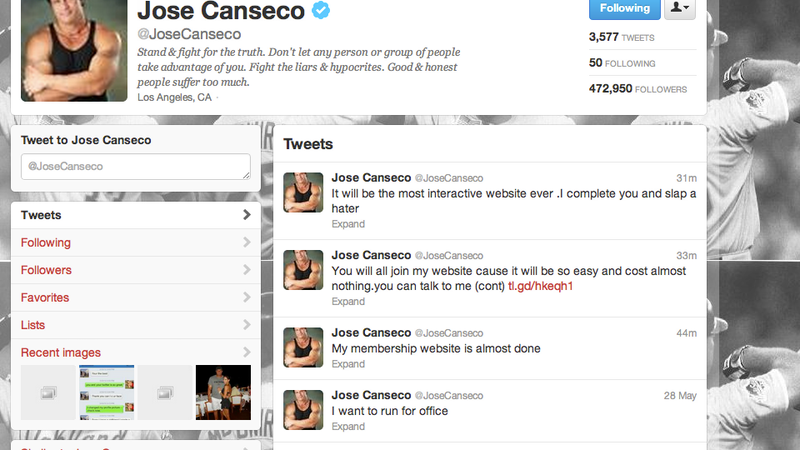Open the Favorites sidebar link
The height and width of the screenshot is (450, 800).
coord(45,297)
